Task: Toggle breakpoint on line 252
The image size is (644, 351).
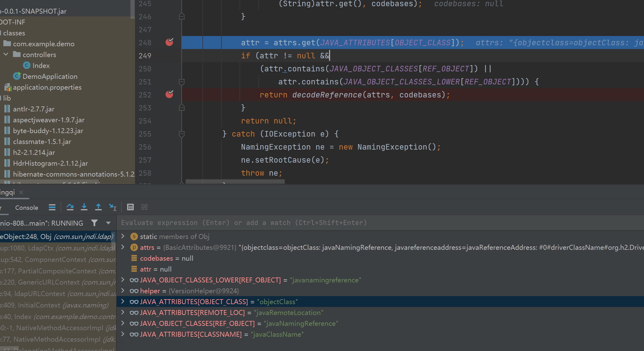Action: pyautogui.click(x=169, y=94)
